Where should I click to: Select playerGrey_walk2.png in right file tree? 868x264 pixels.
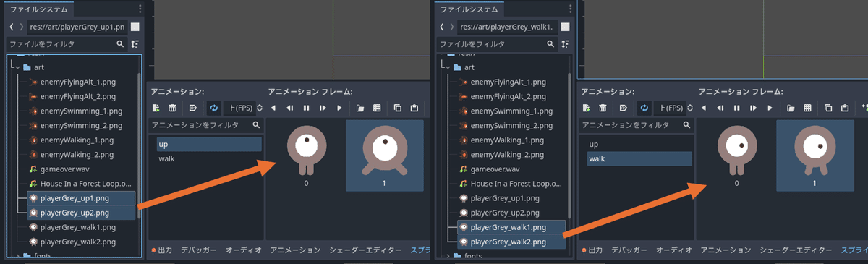tap(511, 242)
